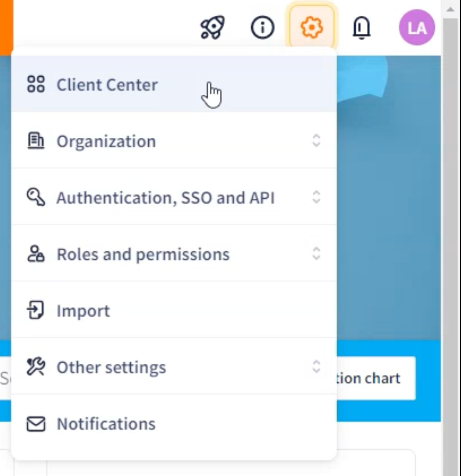Expand the Organization submenu
This screenshot has width=461, height=476.
point(317,141)
